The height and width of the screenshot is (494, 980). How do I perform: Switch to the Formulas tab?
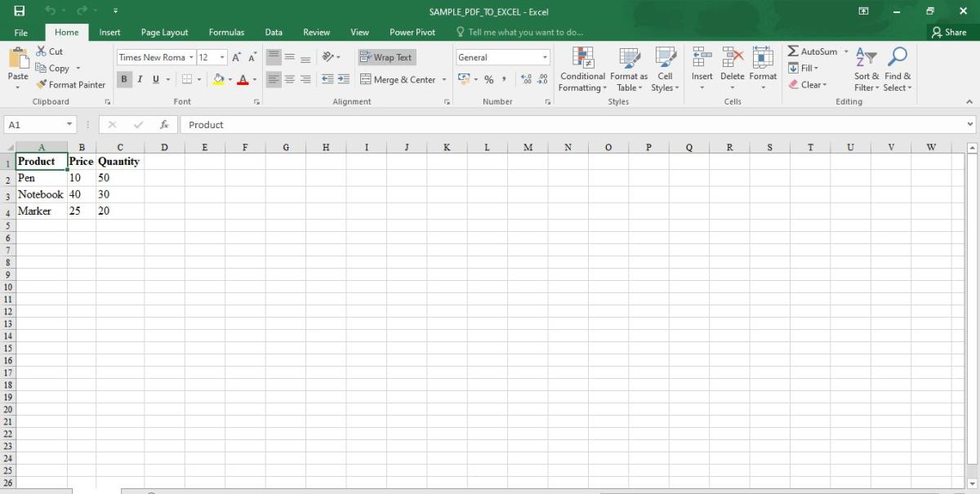coord(226,33)
